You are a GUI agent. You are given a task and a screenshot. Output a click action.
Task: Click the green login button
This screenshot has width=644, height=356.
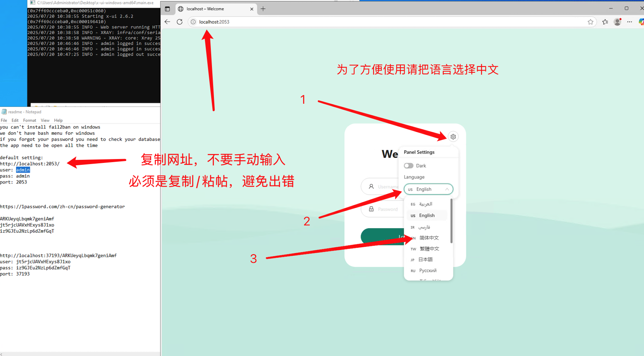click(x=381, y=236)
